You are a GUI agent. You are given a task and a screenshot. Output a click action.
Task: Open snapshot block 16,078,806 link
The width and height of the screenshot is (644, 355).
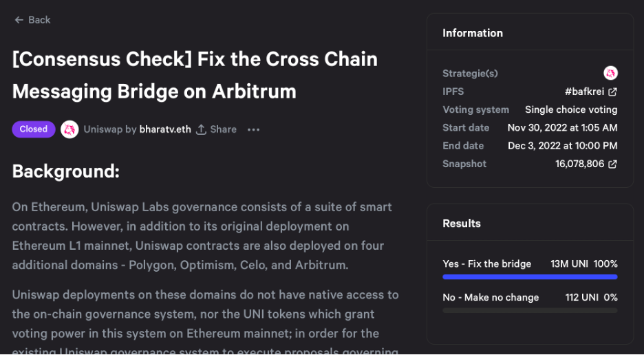[x=579, y=164]
